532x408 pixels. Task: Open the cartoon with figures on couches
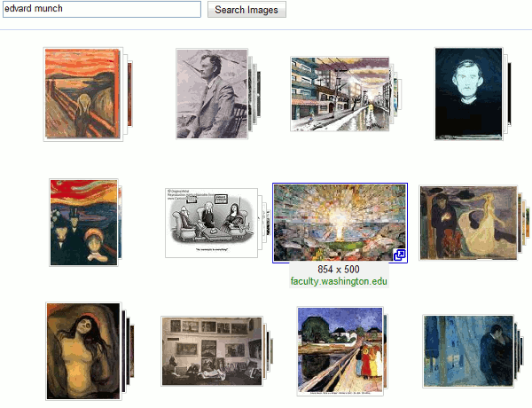coord(211,223)
